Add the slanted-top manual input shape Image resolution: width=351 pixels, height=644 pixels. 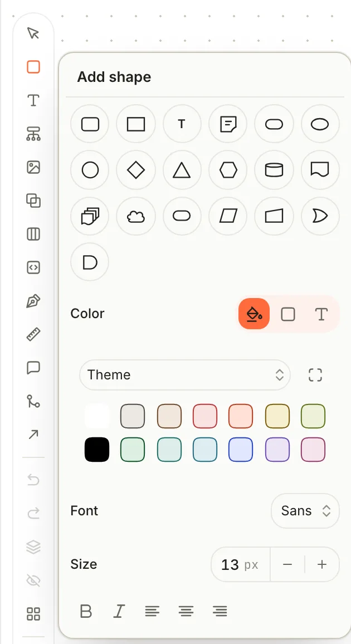click(274, 216)
